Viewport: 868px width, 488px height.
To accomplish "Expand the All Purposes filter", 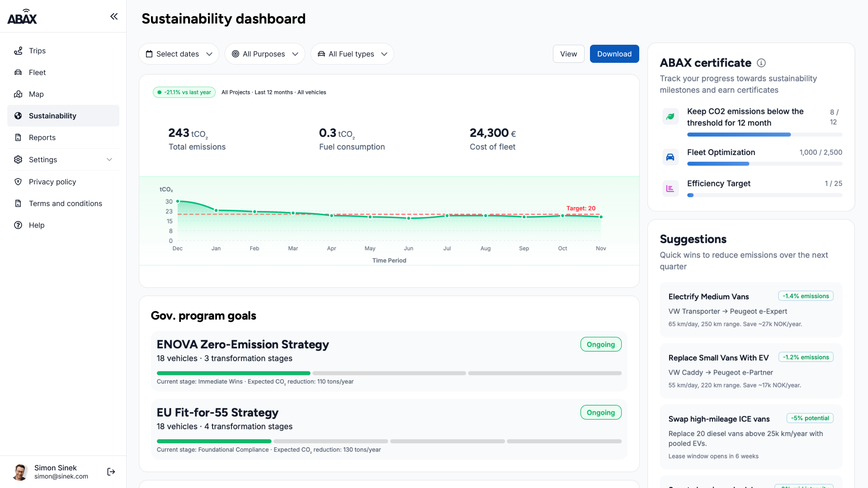I will (x=264, y=54).
